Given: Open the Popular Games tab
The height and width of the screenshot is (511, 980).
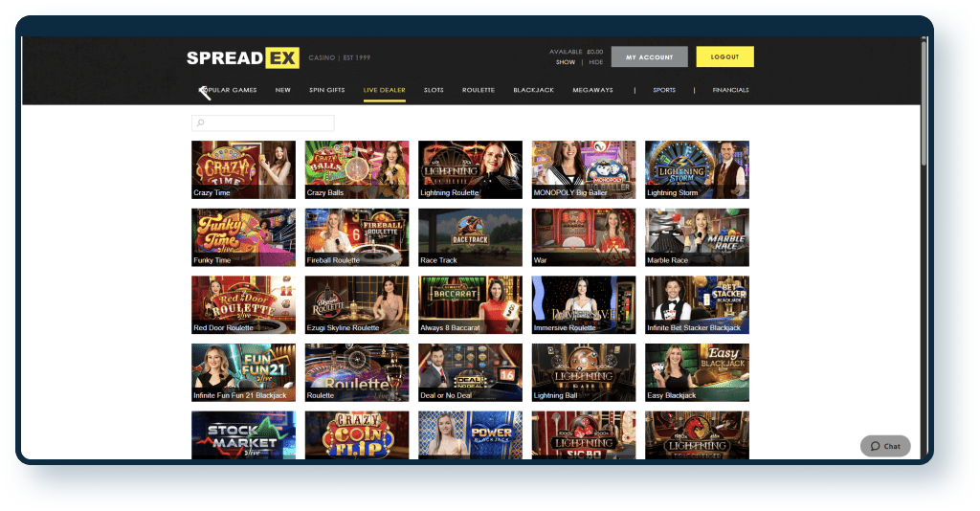Looking at the screenshot, I should (228, 90).
